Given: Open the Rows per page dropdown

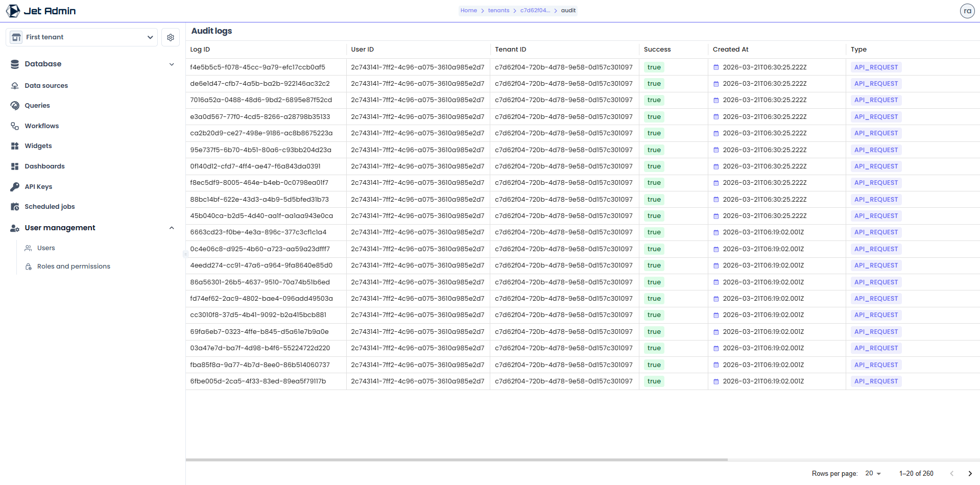Looking at the screenshot, I should click(x=872, y=473).
